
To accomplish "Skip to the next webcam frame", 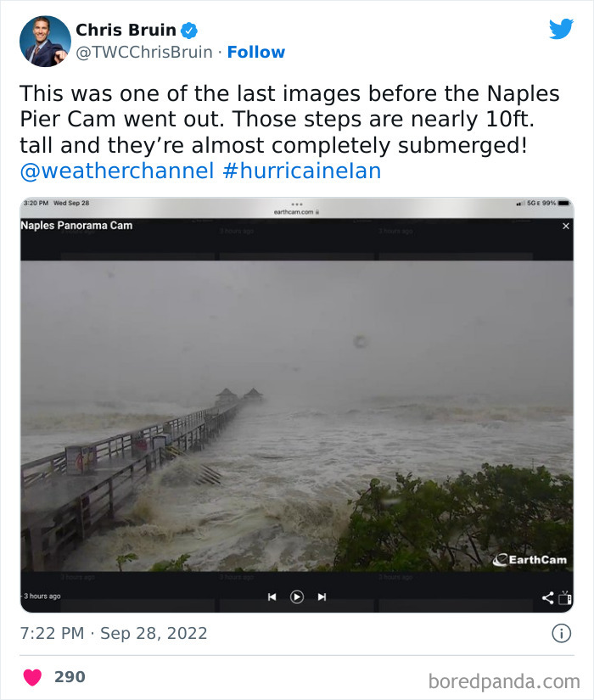I will tap(322, 596).
